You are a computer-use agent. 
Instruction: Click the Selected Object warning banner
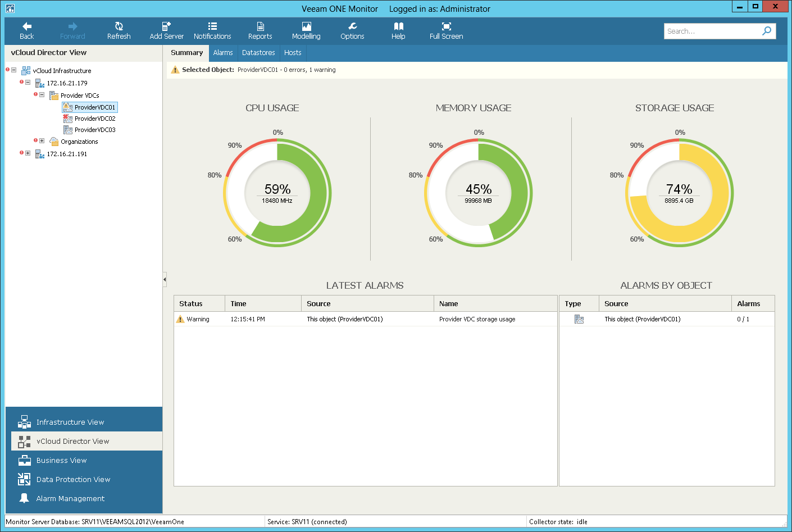point(477,70)
